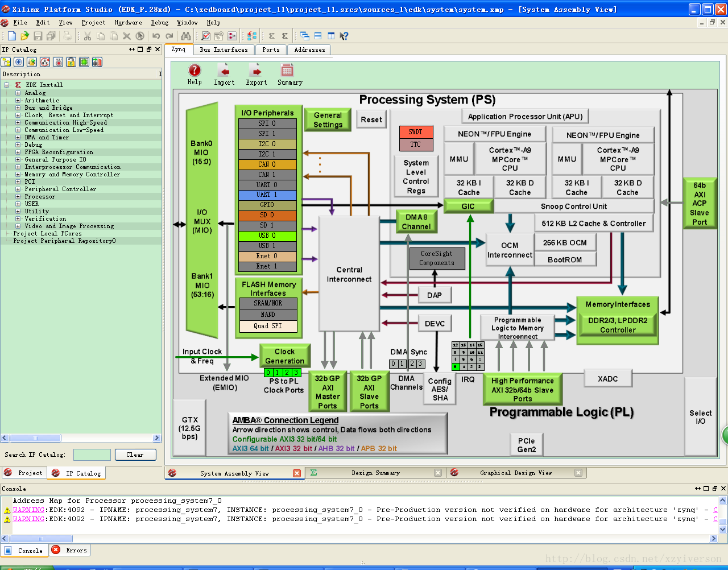This screenshot has height=570, width=728.
Task: Expand the General Purpose IO category
Action: click(18, 159)
